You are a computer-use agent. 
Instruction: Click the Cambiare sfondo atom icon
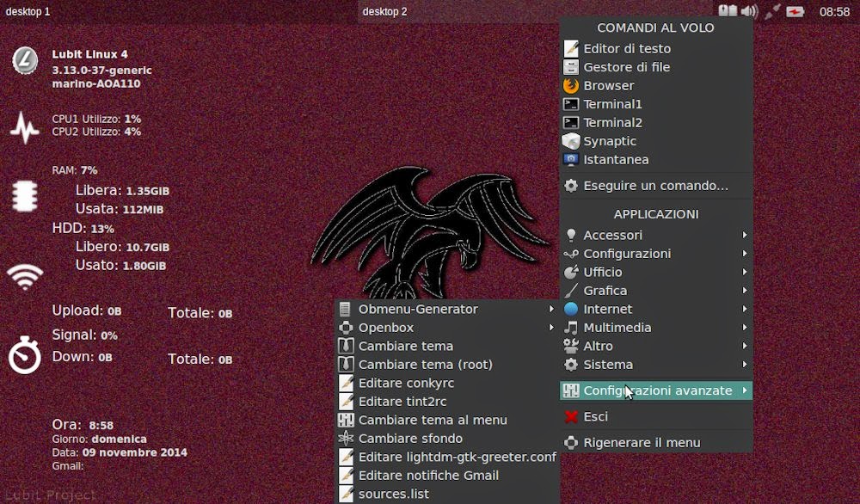346,438
